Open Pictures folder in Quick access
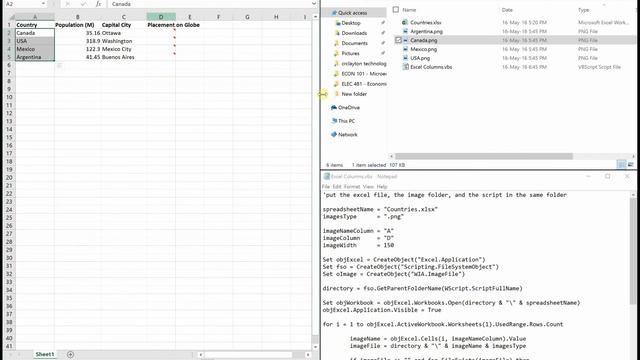The height and width of the screenshot is (360, 640). (x=350, y=53)
